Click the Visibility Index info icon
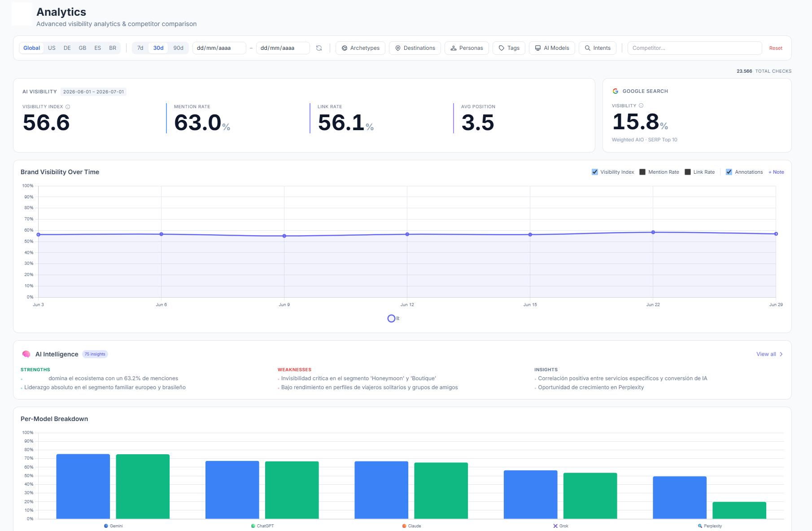 click(x=68, y=107)
